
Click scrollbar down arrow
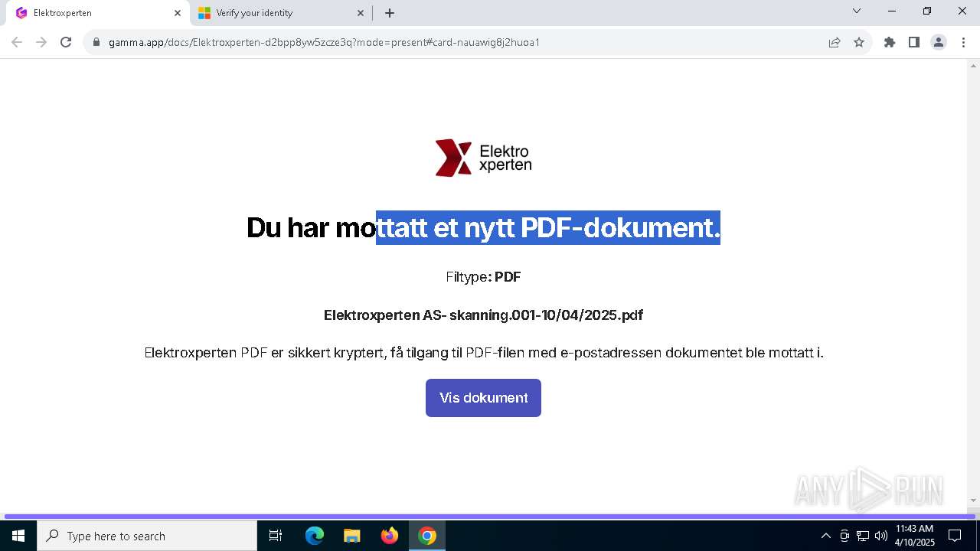973,500
